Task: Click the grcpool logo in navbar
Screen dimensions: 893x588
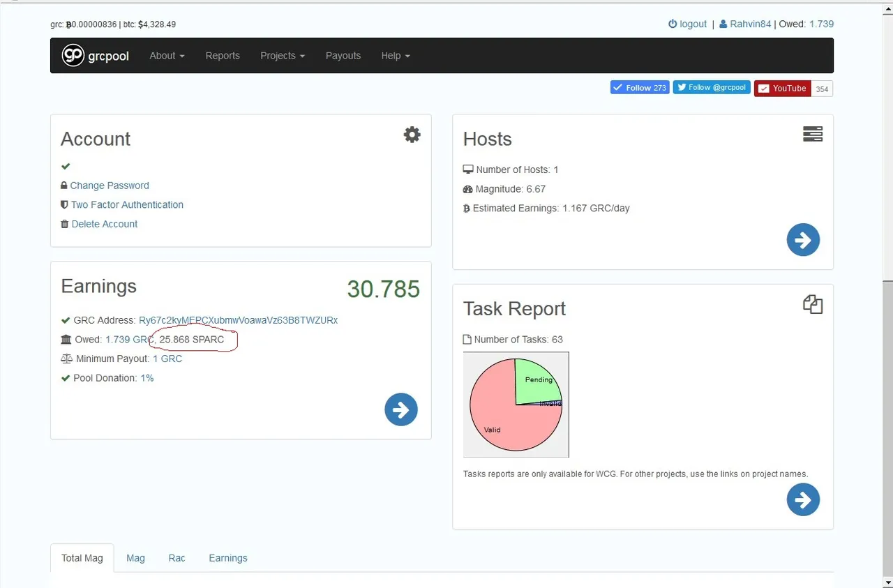Action: tap(95, 55)
